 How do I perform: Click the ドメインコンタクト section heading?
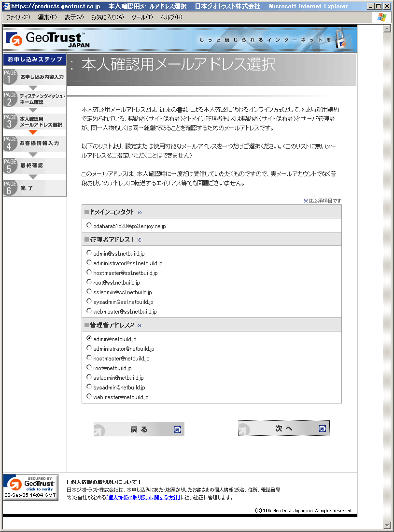(112, 212)
